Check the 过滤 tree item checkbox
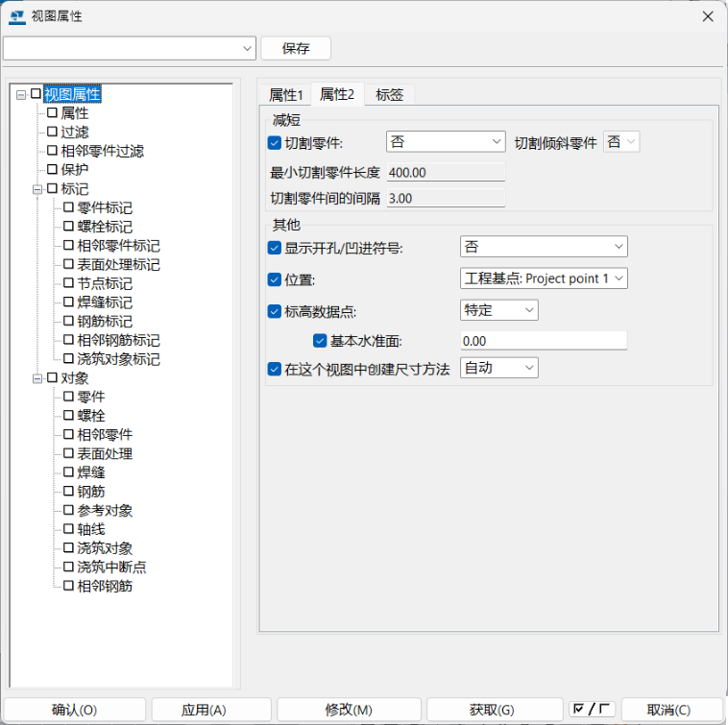The height and width of the screenshot is (725, 728). tap(53, 132)
